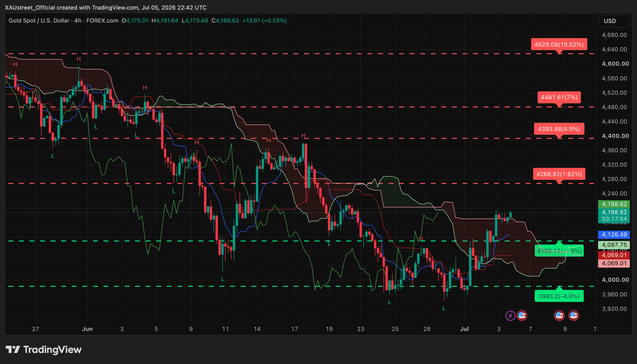Click the 28 date label on time axis
This screenshot has width=637, height=364.
(x=427, y=329)
